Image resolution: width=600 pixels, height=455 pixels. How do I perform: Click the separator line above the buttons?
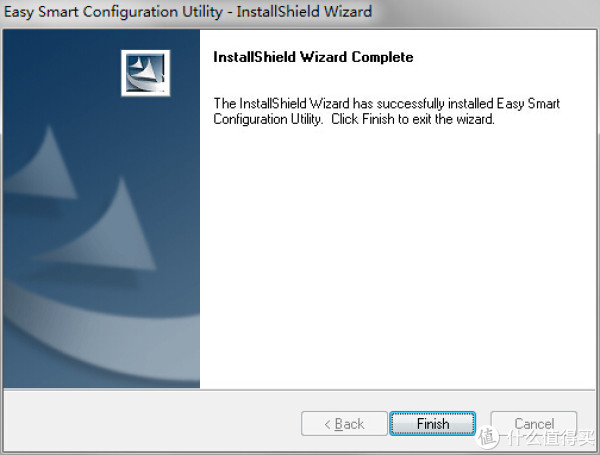(299, 390)
